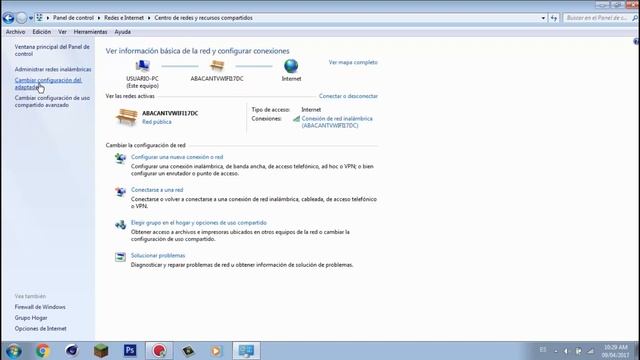Open the Ayuda menu
The width and height of the screenshot is (640, 360).
coord(122,32)
